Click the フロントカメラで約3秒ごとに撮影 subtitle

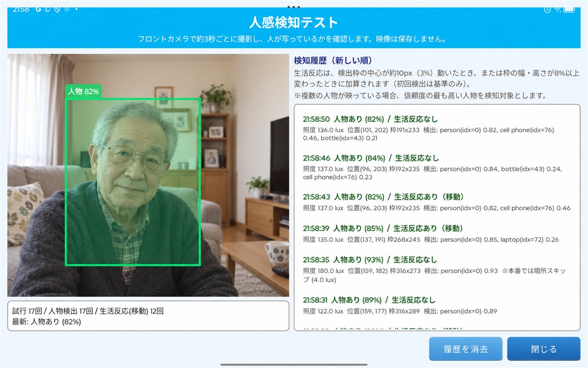click(x=292, y=39)
